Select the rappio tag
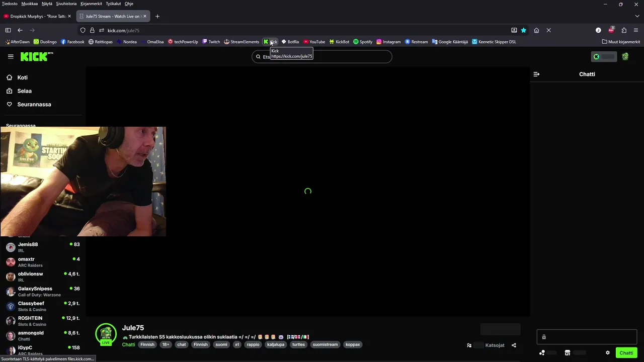 pyautogui.click(x=253, y=345)
